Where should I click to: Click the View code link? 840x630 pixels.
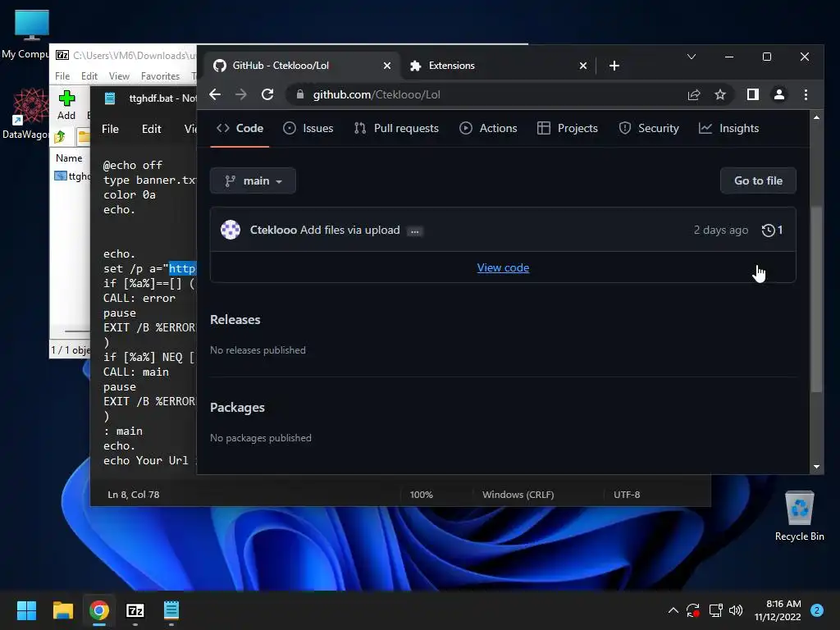[503, 268]
